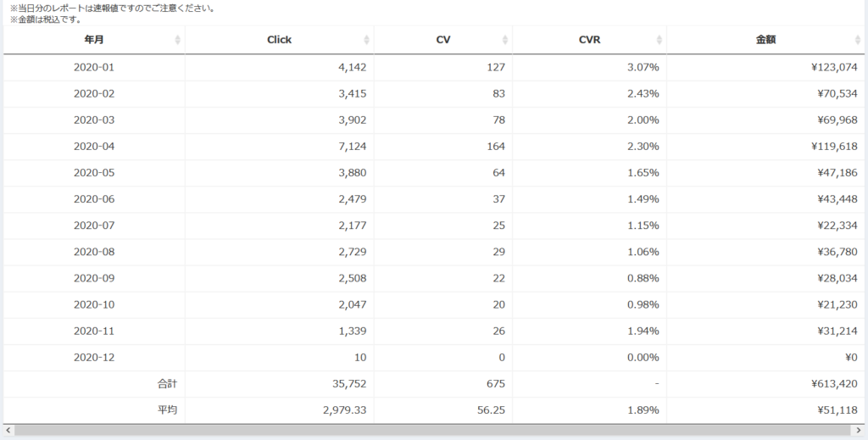868x440 pixels.
Task: Click the sort arrows beside CV header
Action: [x=505, y=40]
